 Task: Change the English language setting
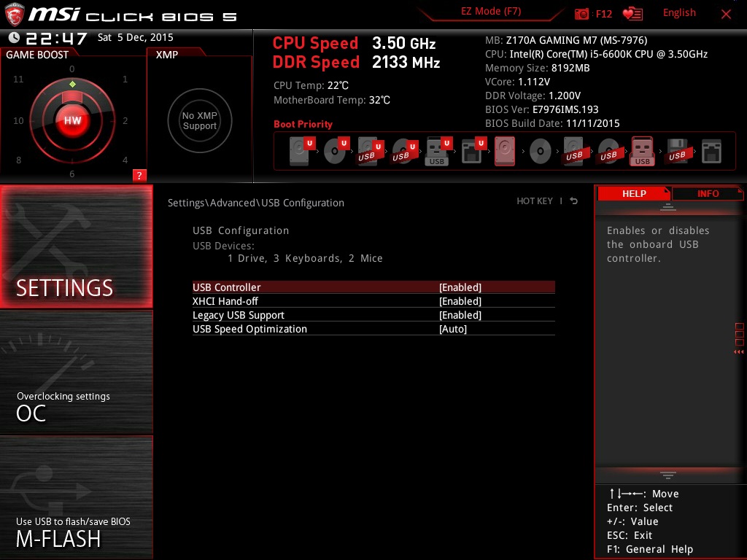(679, 13)
